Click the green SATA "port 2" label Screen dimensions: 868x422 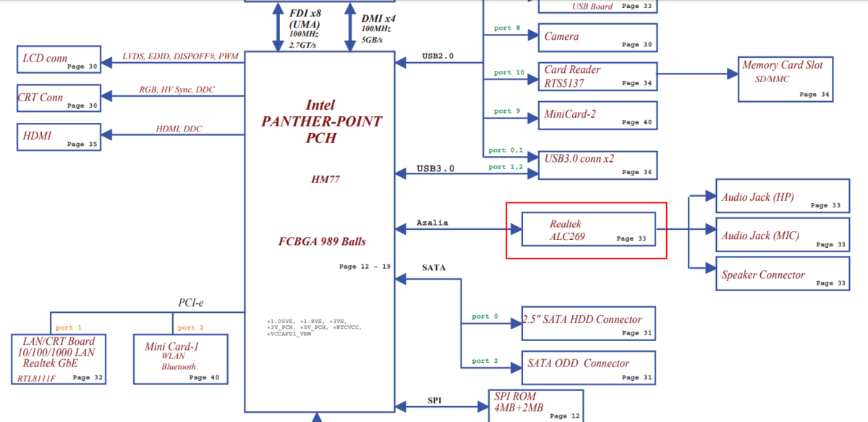coord(485,361)
